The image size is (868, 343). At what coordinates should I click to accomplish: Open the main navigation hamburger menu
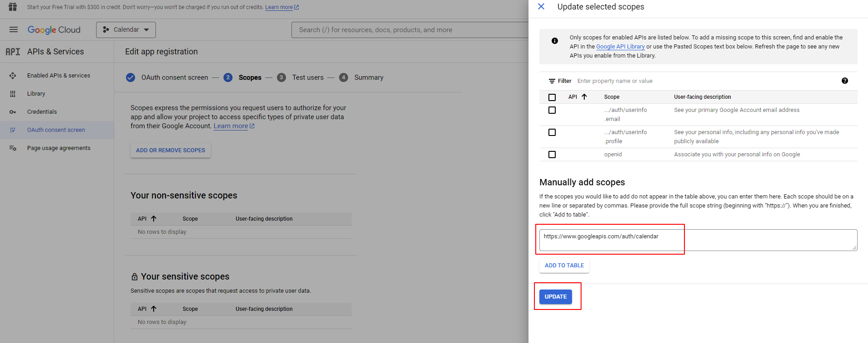coord(14,29)
